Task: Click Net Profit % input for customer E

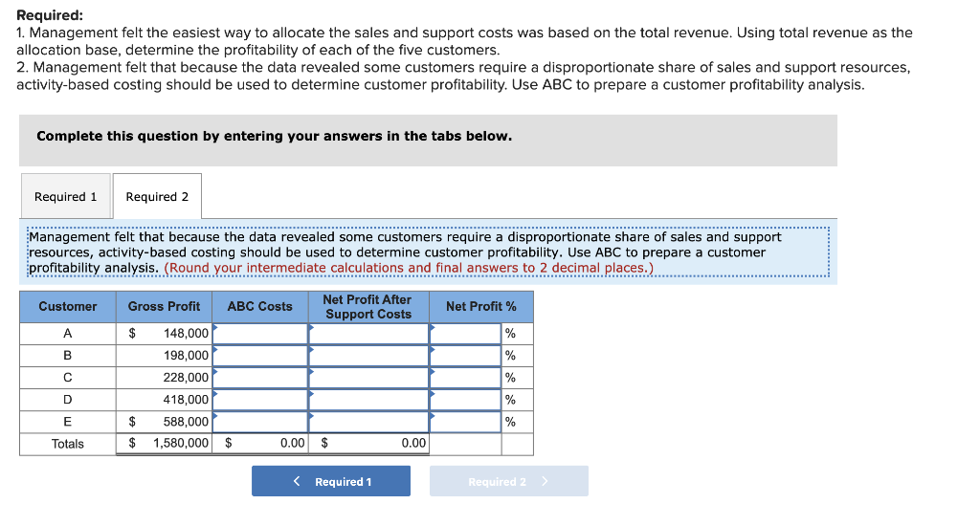Action: click(466, 422)
